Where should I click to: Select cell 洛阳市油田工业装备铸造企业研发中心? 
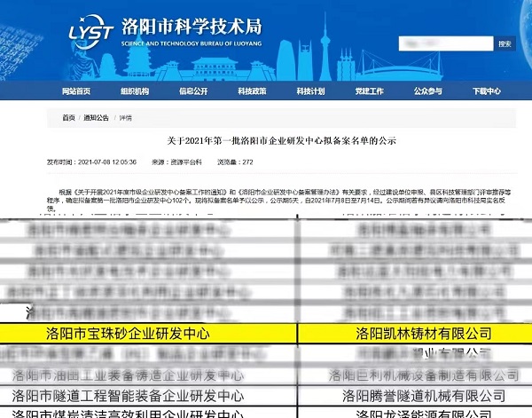point(148,375)
